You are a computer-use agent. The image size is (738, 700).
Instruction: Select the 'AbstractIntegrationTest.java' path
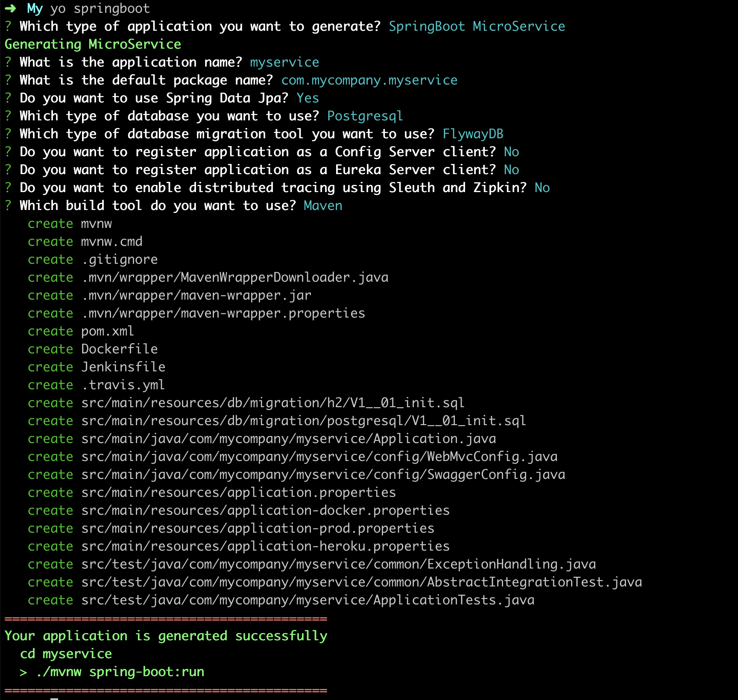point(362,582)
